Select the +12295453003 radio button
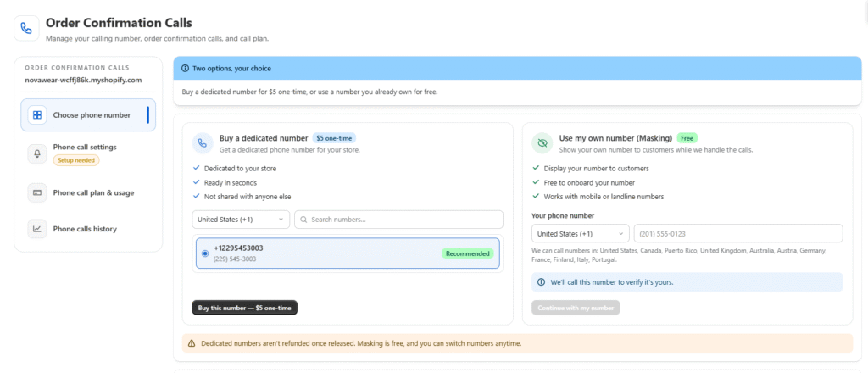868x373 pixels. 205,253
